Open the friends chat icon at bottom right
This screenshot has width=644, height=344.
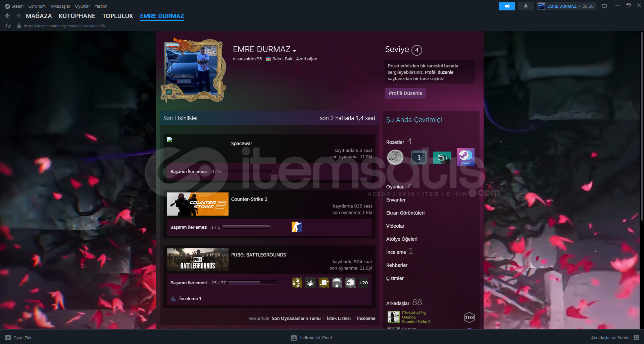coord(636,338)
